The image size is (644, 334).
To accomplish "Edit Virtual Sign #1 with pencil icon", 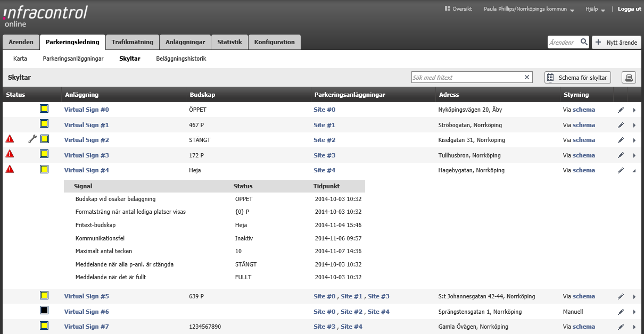I will click(x=621, y=126).
